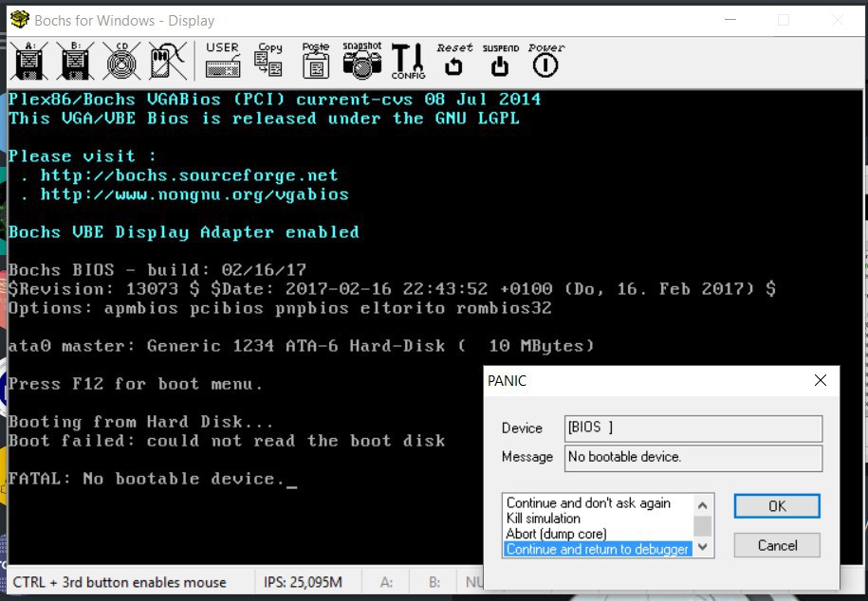Click the PANIC action list scrollbar thumb
The width and height of the screenshot is (868, 601).
coord(703,526)
